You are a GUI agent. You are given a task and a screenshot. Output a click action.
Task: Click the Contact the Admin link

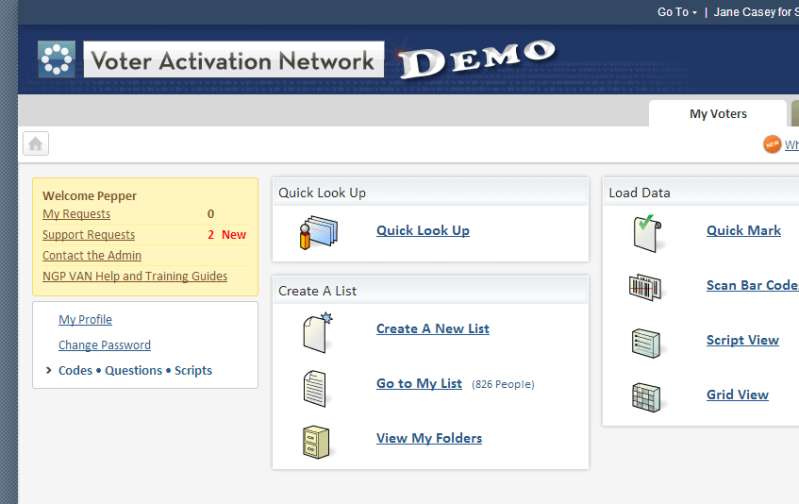coord(92,255)
